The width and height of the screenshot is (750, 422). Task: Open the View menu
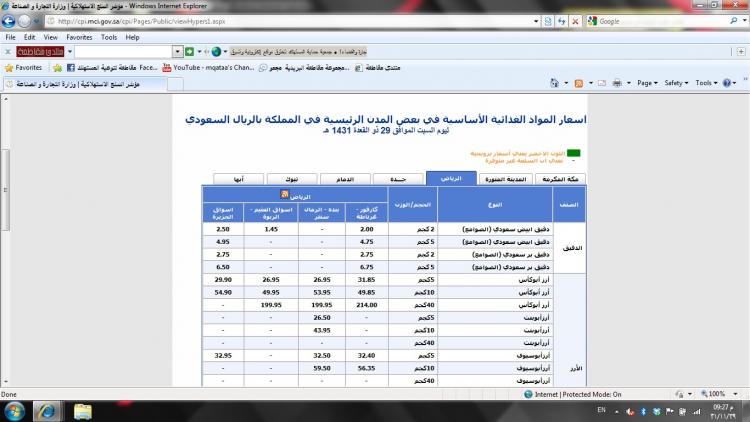pyautogui.click(x=49, y=37)
